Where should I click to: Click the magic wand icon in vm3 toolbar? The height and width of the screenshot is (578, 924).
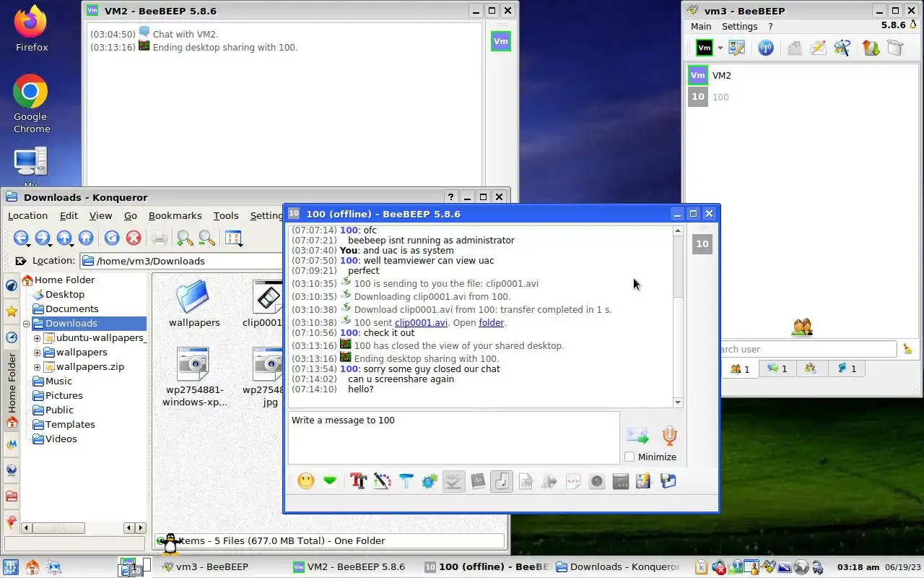[x=842, y=48]
